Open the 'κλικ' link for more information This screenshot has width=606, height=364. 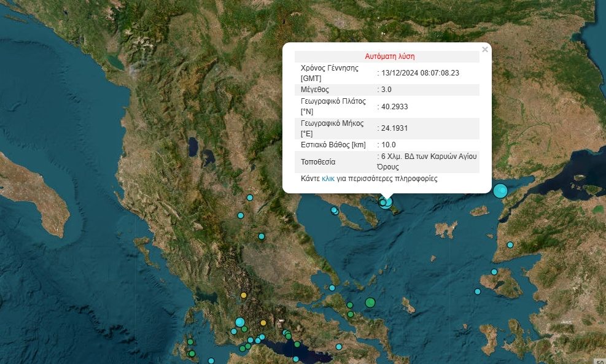(x=328, y=179)
